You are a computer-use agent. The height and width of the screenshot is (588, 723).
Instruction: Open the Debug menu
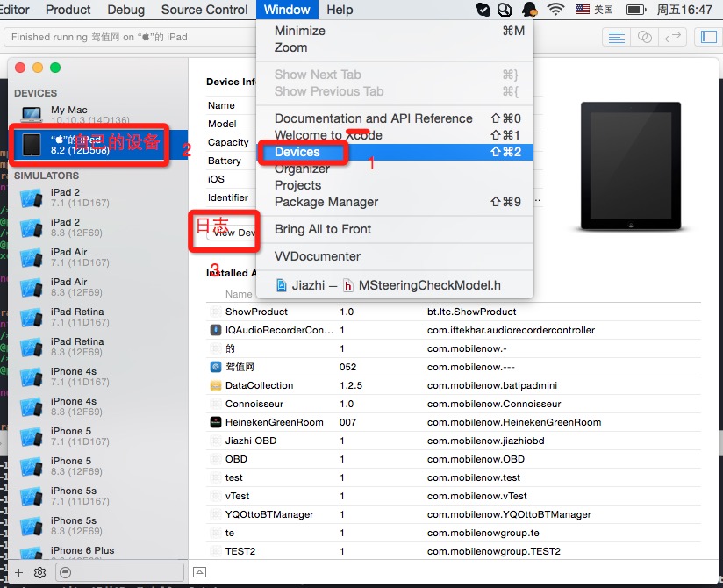[x=125, y=10]
